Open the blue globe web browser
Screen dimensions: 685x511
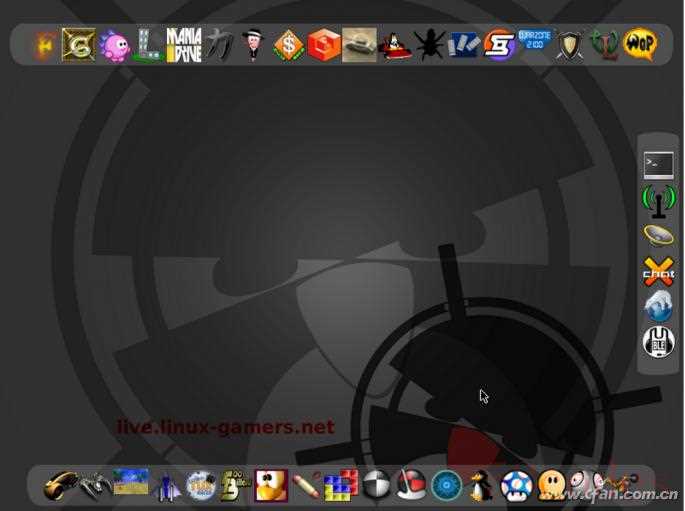(658, 306)
